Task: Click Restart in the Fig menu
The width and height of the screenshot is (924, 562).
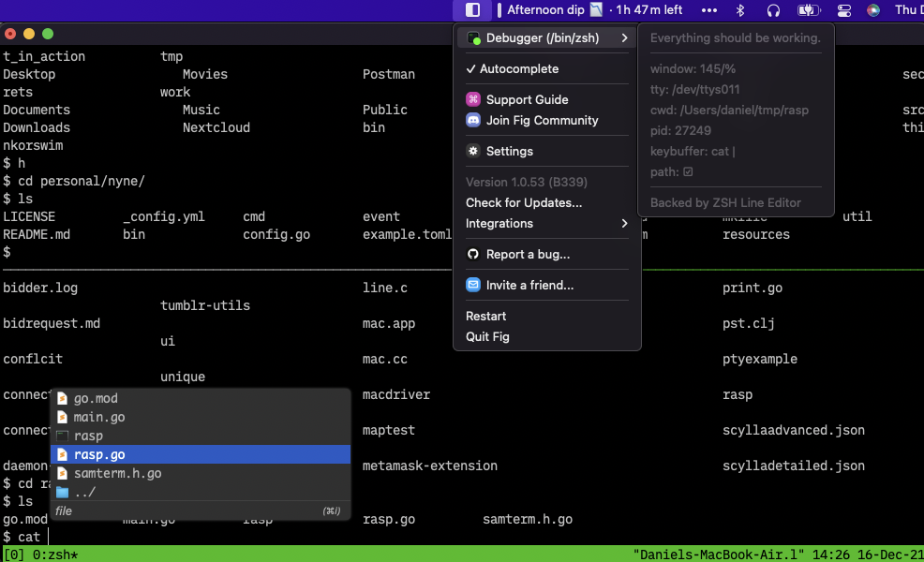Action: 484,316
